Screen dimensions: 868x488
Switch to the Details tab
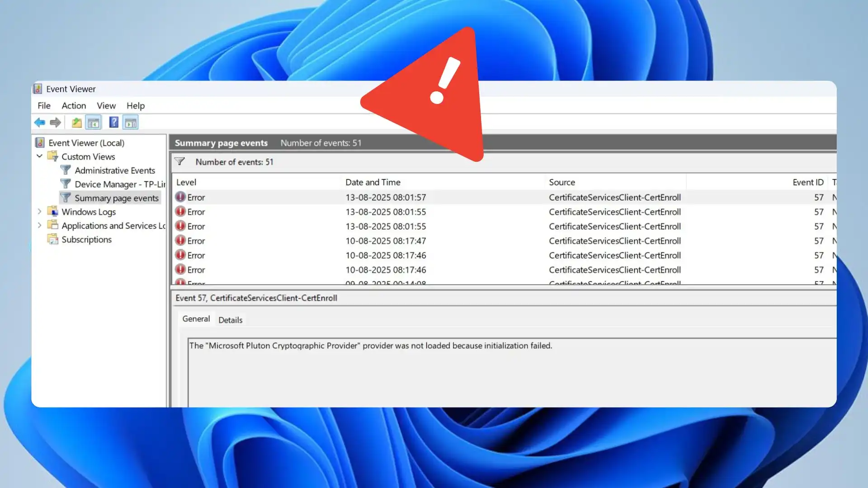click(230, 320)
